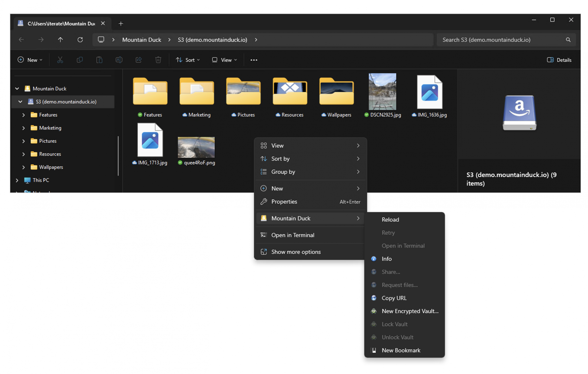588x374 pixels.
Task: Click the sidebar vertical scrollbar
Action: tap(118, 156)
